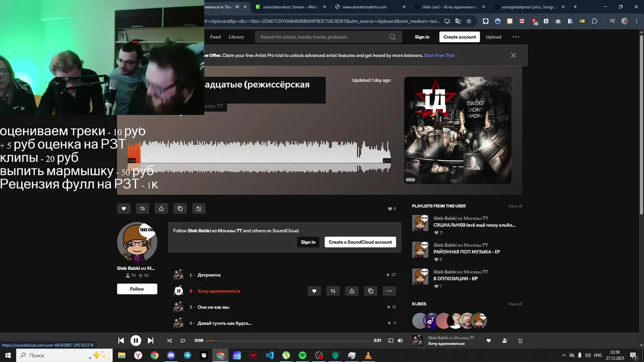The height and width of the screenshot is (362, 644).
Task: Click the search magnifier icon
Action: [x=392, y=37]
